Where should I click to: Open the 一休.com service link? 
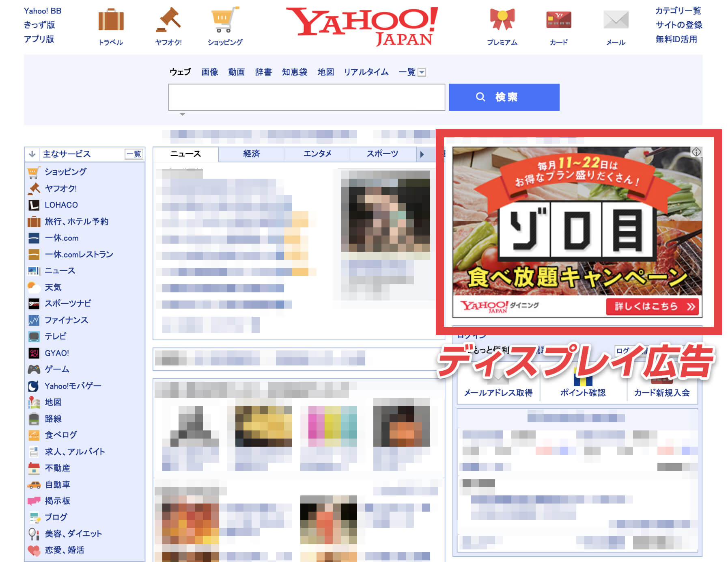coord(61,238)
